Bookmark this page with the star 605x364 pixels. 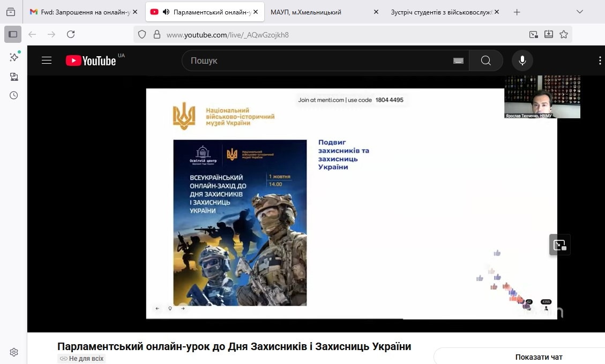564,34
